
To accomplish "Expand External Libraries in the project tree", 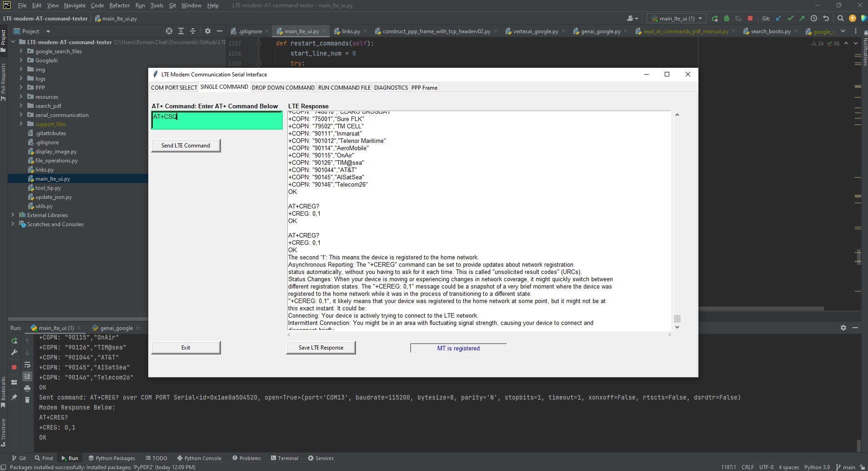I will (13, 215).
